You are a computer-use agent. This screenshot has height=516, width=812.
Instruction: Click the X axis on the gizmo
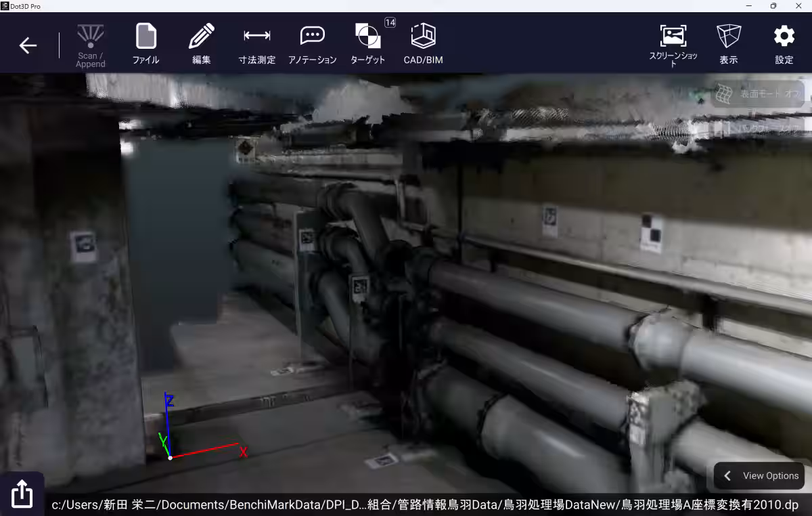tap(242, 452)
